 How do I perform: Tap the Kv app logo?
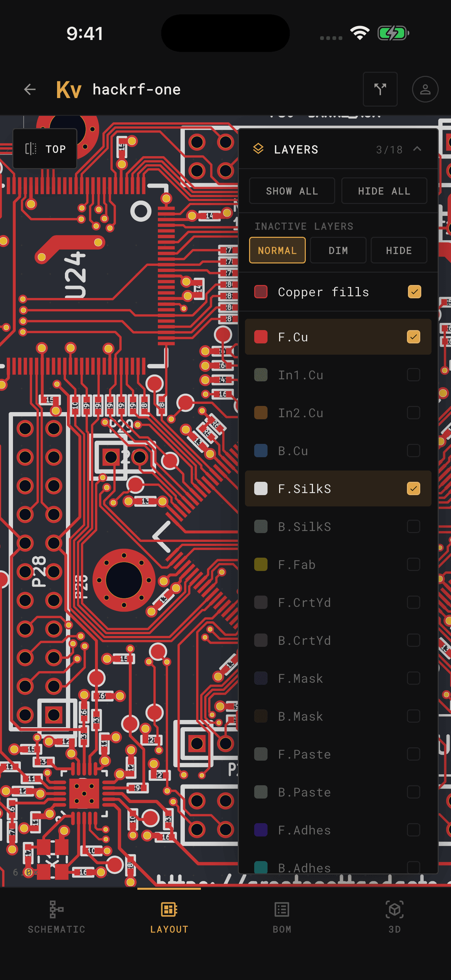(69, 90)
